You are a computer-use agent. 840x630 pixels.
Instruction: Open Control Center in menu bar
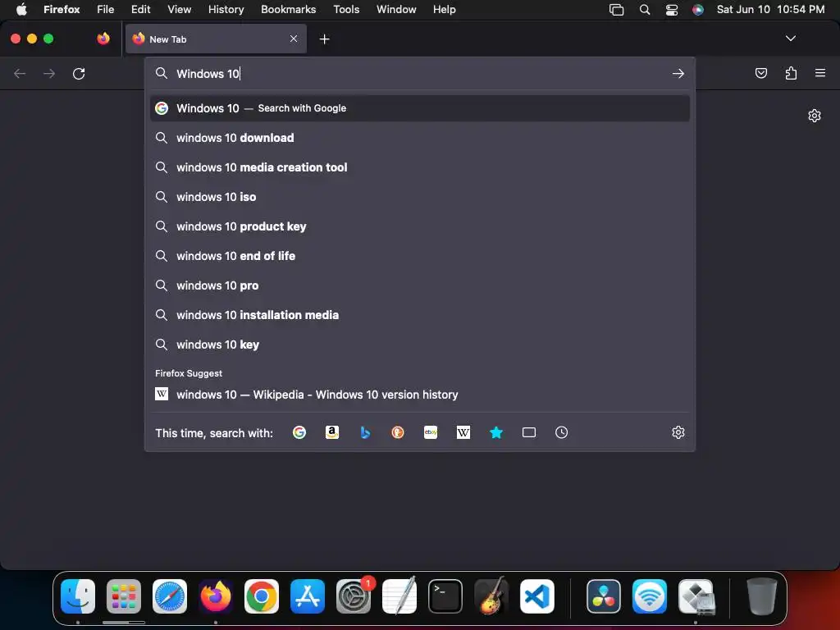671,10
